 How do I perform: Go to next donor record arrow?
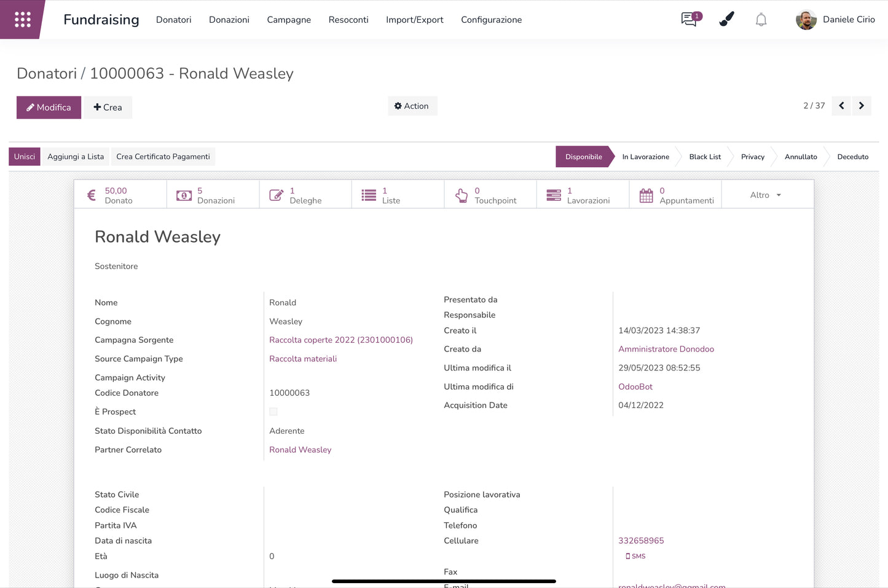pos(862,106)
